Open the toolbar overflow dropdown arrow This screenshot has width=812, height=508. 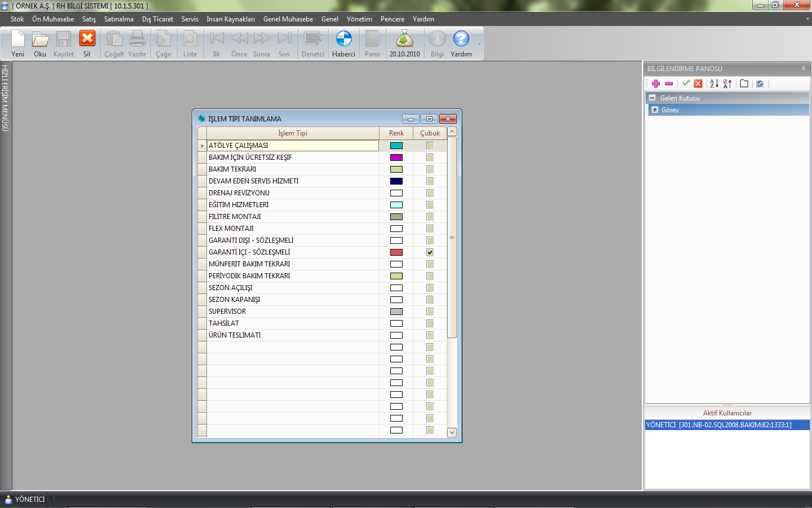(479, 44)
